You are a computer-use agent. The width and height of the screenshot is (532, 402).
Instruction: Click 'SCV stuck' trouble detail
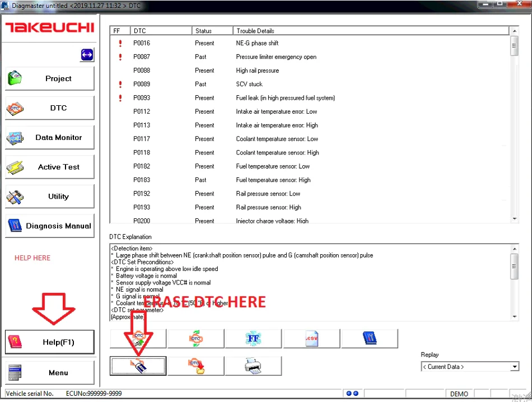[249, 84]
